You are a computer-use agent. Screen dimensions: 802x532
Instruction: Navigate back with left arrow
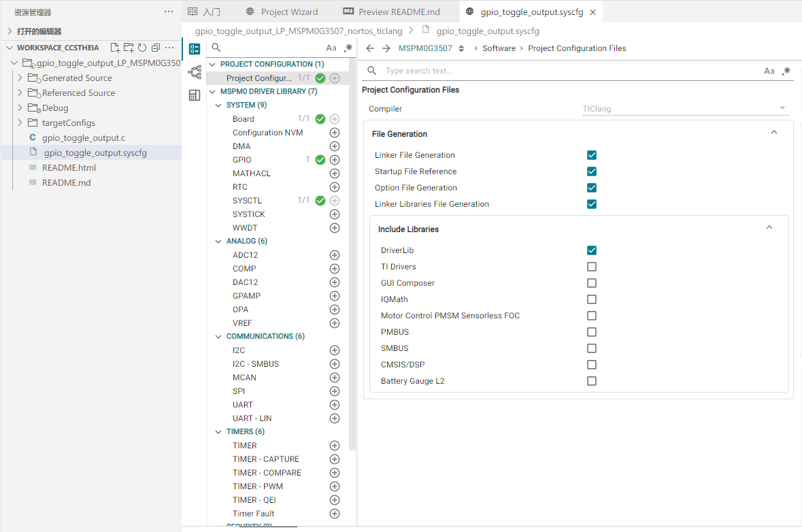[370, 48]
